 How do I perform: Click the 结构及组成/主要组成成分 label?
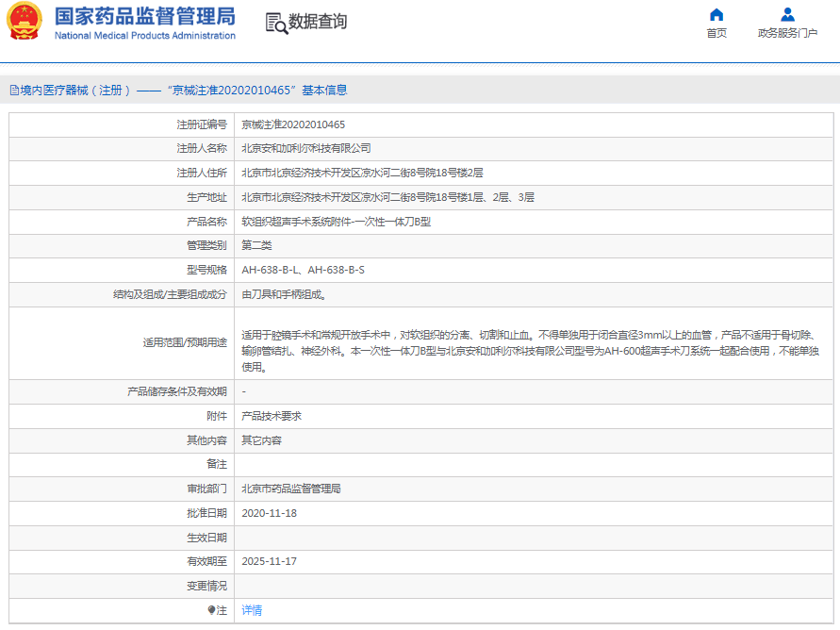pyautogui.click(x=170, y=294)
